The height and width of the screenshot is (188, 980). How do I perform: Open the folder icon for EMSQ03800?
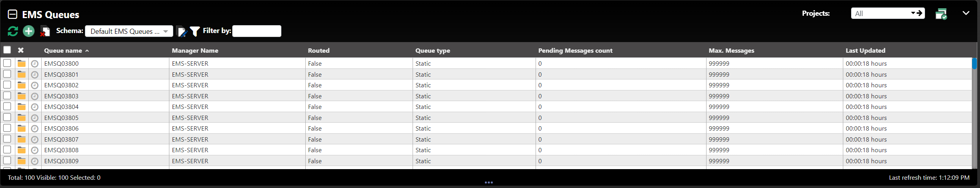(22, 63)
